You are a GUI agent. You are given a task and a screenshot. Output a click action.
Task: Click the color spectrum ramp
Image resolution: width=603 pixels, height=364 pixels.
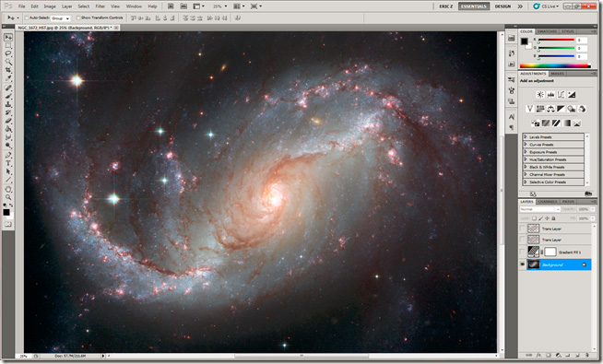click(556, 65)
